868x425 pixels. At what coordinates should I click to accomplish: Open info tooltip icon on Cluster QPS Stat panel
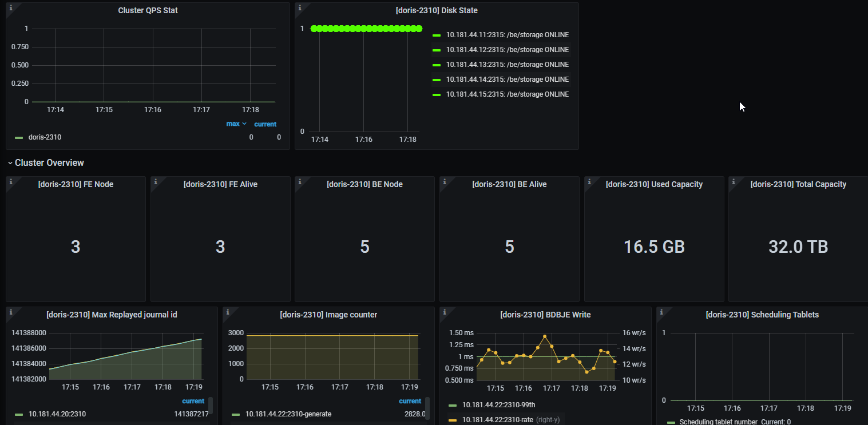coord(11,7)
